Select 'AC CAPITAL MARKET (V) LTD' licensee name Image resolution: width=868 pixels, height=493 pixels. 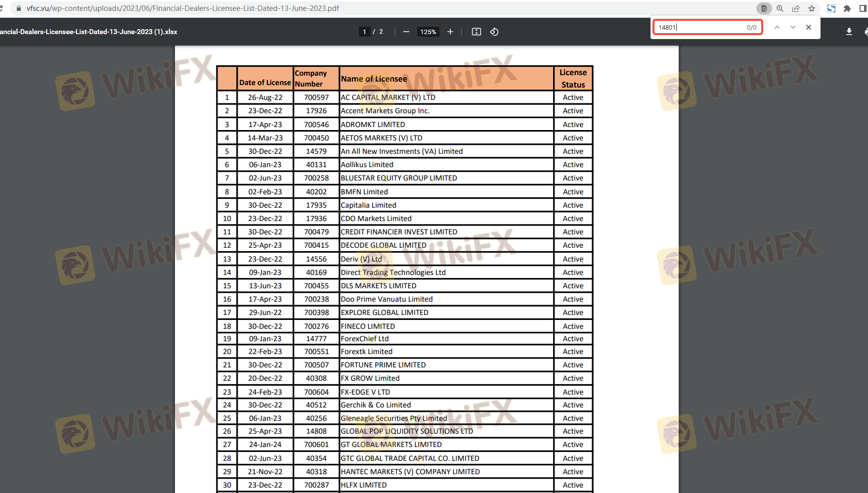[x=388, y=97]
